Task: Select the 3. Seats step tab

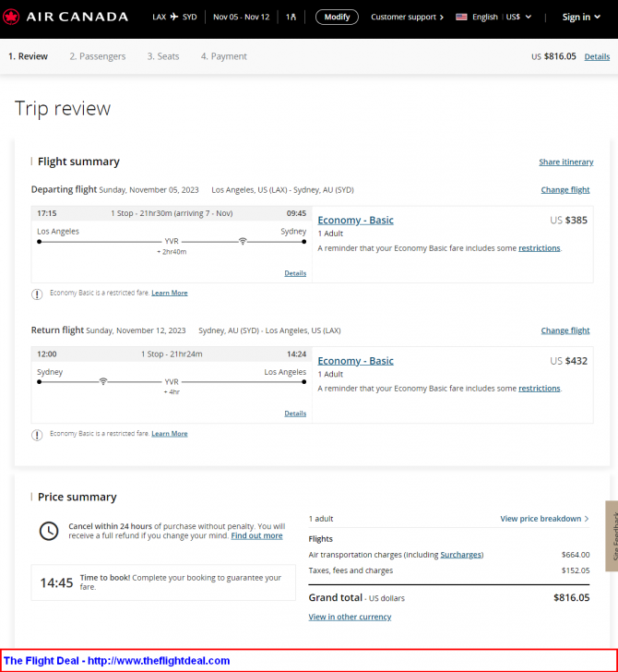Action: pyautogui.click(x=163, y=56)
